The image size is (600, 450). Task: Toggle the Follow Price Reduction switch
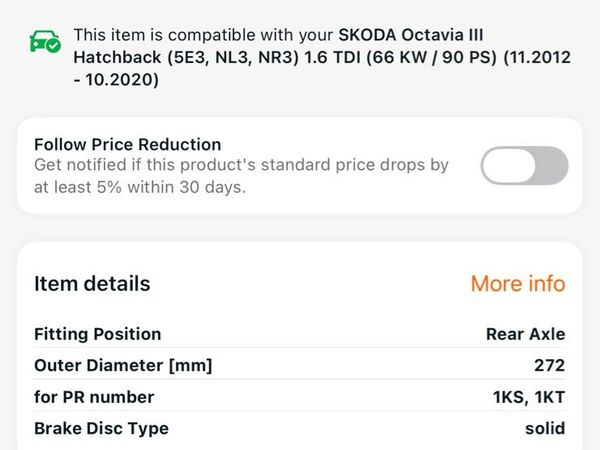tap(524, 165)
